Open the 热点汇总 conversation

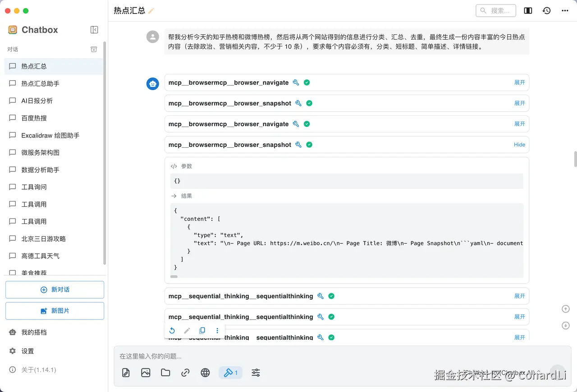[x=54, y=66]
